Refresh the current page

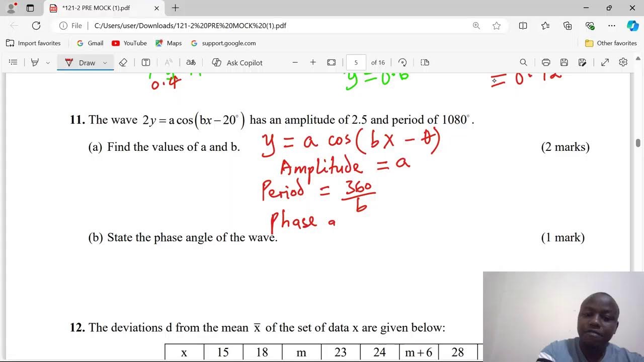pyautogui.click(x=36, y=26)
